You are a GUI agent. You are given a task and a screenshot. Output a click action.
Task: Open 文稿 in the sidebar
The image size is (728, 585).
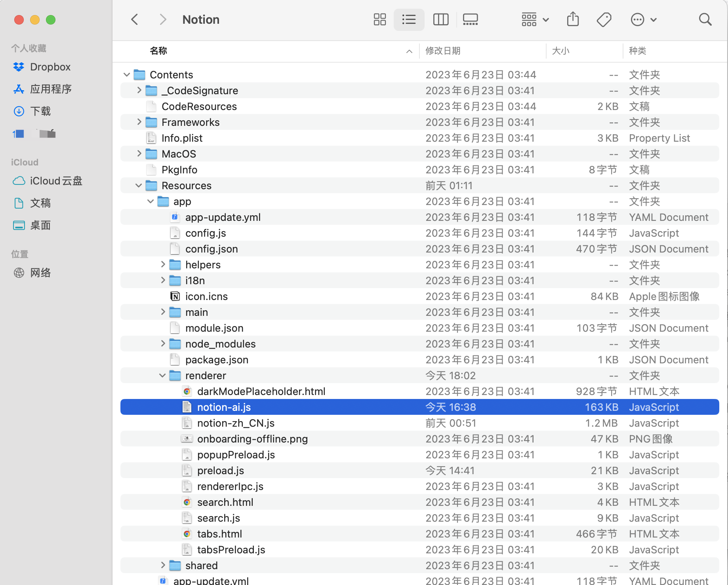32,203
